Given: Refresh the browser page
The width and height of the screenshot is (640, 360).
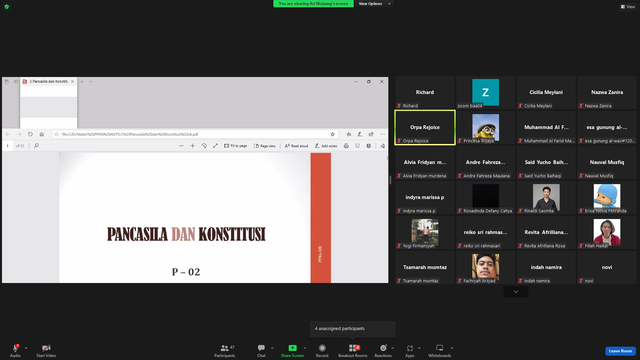Looking at the screenshot, I should (x=30, y=134).
